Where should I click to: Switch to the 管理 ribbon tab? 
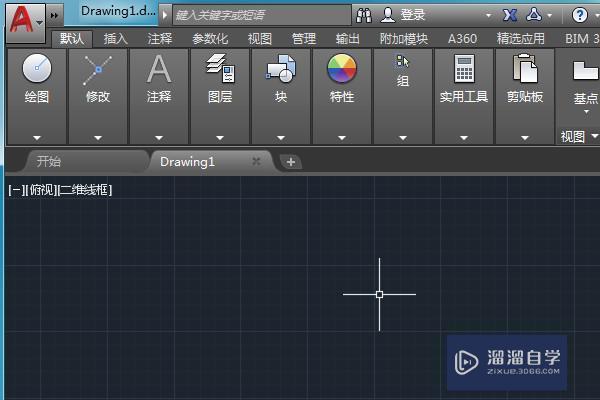pos(304,39)
